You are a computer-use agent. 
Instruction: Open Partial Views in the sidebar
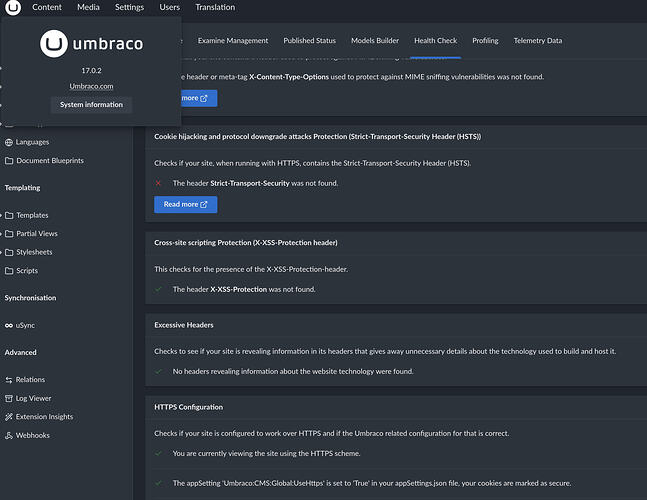click(37, 234)
